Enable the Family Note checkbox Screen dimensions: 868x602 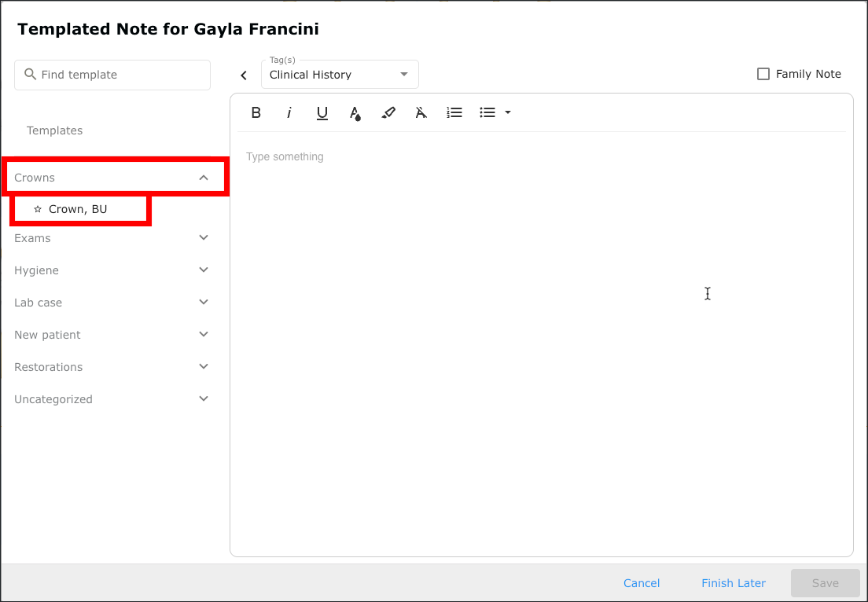[x=763, y=74]
